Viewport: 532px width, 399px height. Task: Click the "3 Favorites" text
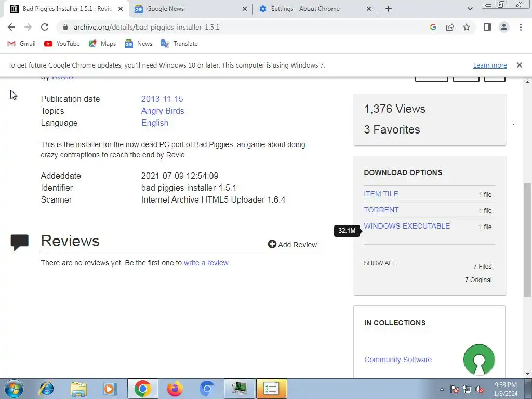tap(392, 129)
